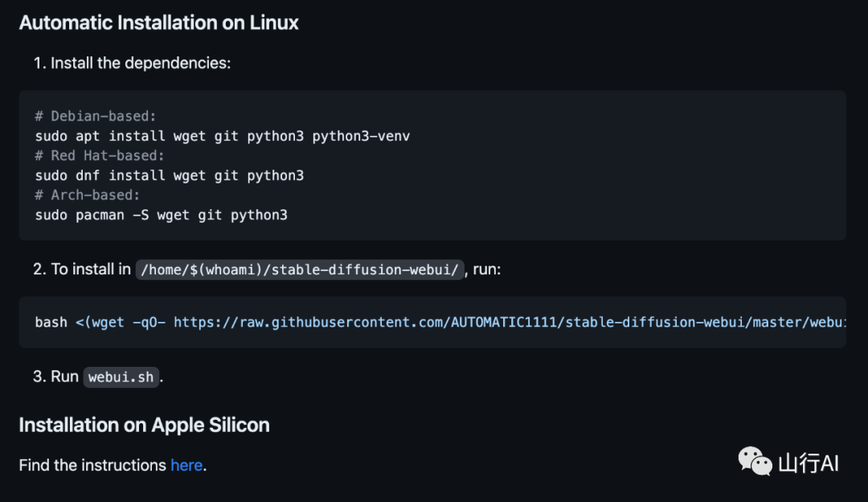This screenshot has width=868, height=502.
Task: Click 'Find the instructions' sentence text
Action: [x=93, y=465]
